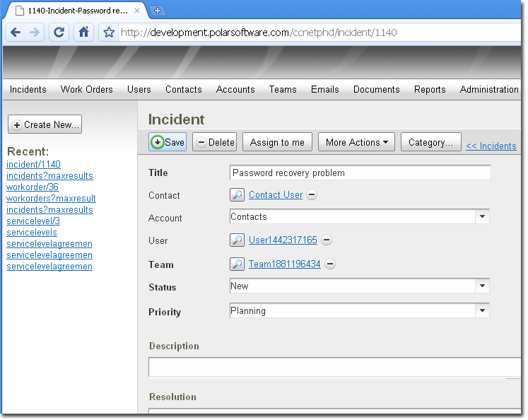
Task: Click the Team lookup magnifier icon
Action: pyautogui.click(x=237, y=264)
